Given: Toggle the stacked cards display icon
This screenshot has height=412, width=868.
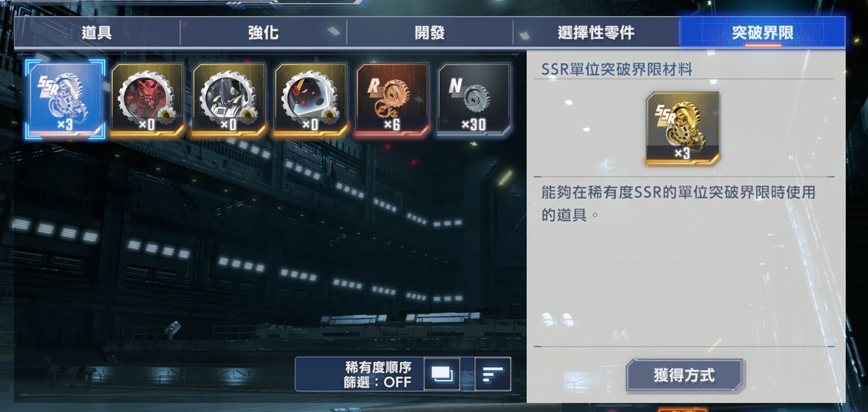Looking at the screenshot, I should tap(442, 375).
